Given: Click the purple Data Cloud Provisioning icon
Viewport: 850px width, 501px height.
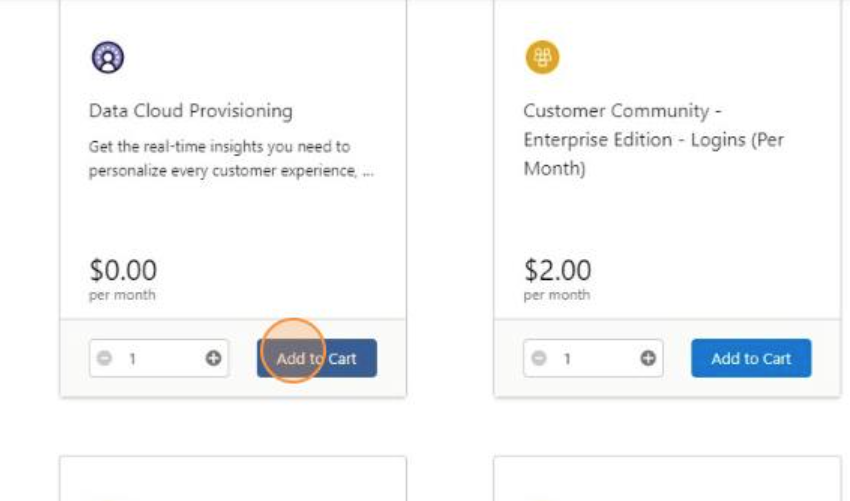Looking at the screenshot, I should pyautogui.click(x=108, y=57).
